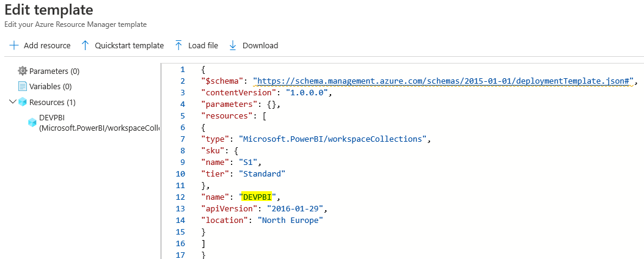Click line number 1 in the gutter
The height and width of the screenshot is (259, 644).
pos(182,70)
